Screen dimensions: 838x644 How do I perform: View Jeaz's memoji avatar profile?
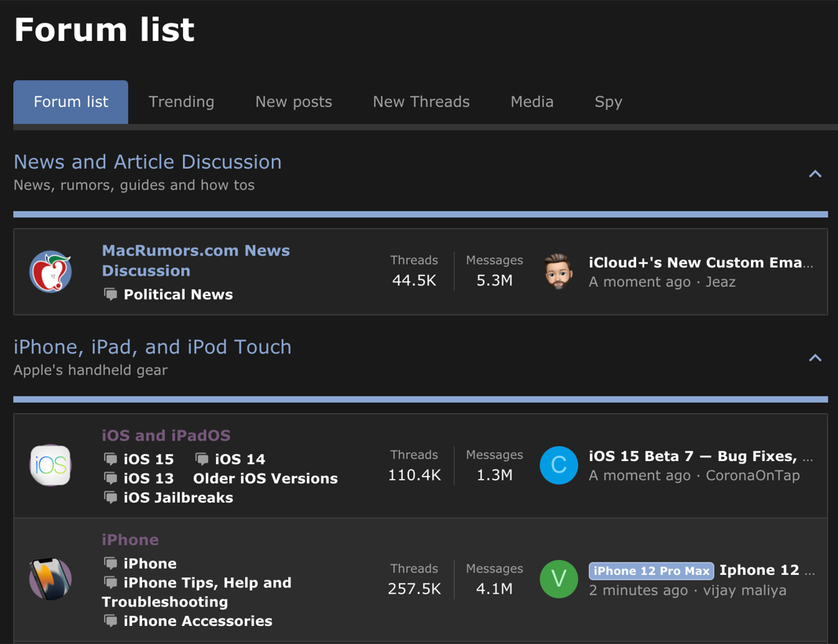tap(558, 272)
